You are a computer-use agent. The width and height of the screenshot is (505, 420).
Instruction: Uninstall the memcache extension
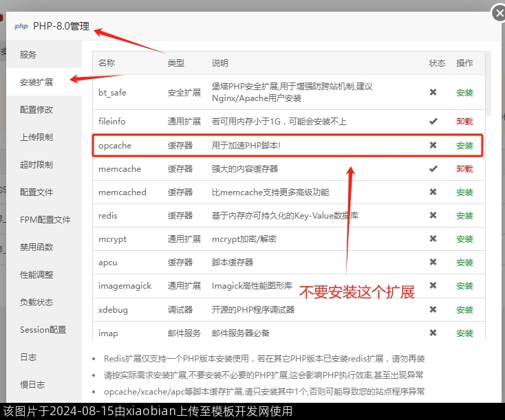464,169
